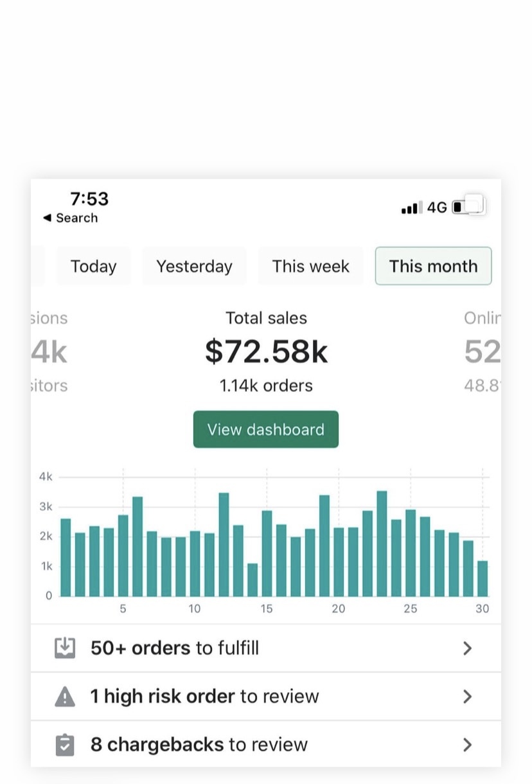Select the This month filter
Screen dimensions: 532x784
point(433,266)
